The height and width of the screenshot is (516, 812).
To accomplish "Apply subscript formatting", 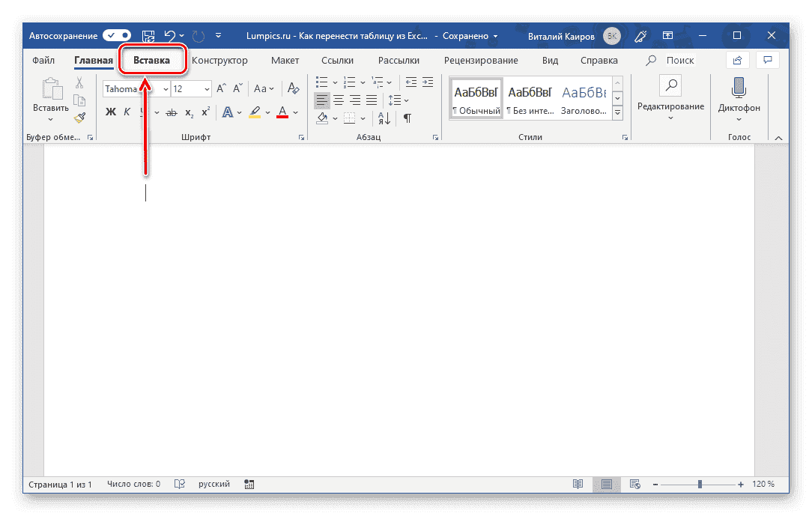I will [189, 112].
